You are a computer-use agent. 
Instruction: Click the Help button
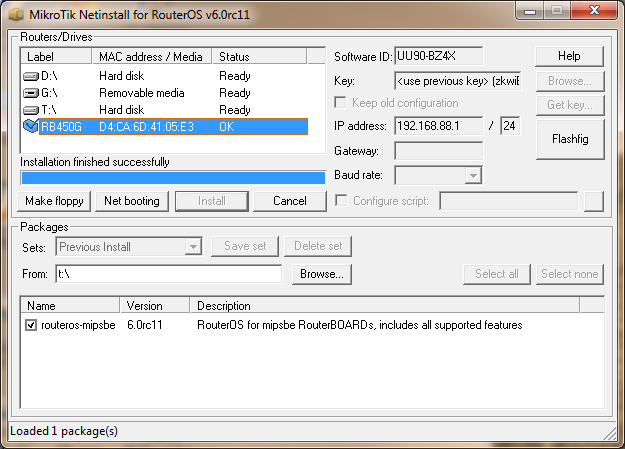[569, 56]
